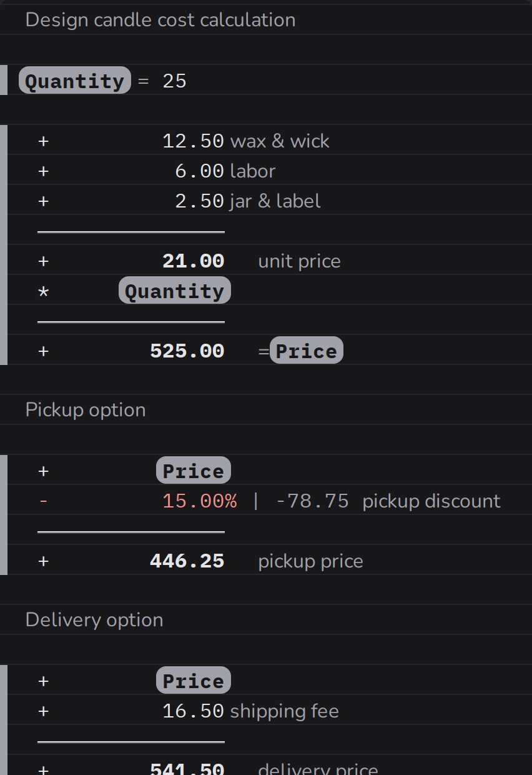Click the red minus operator on discount row

click(x=43, y=501)
